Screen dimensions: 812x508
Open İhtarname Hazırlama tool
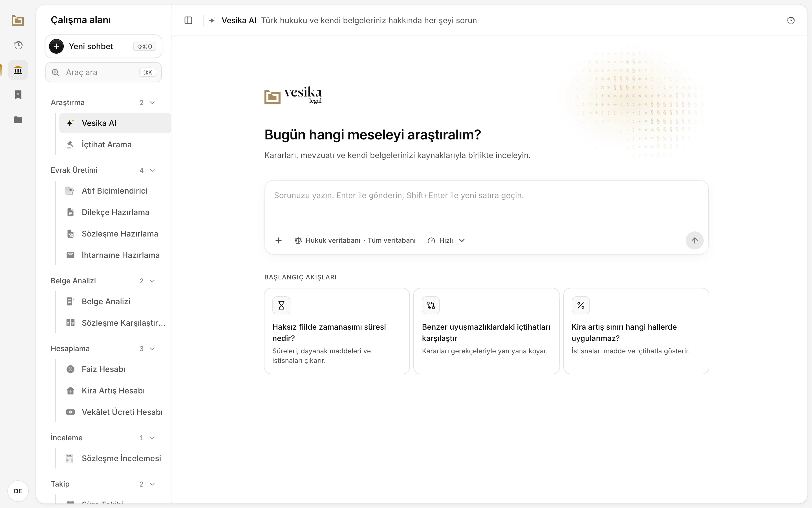[x=115, y=255]
